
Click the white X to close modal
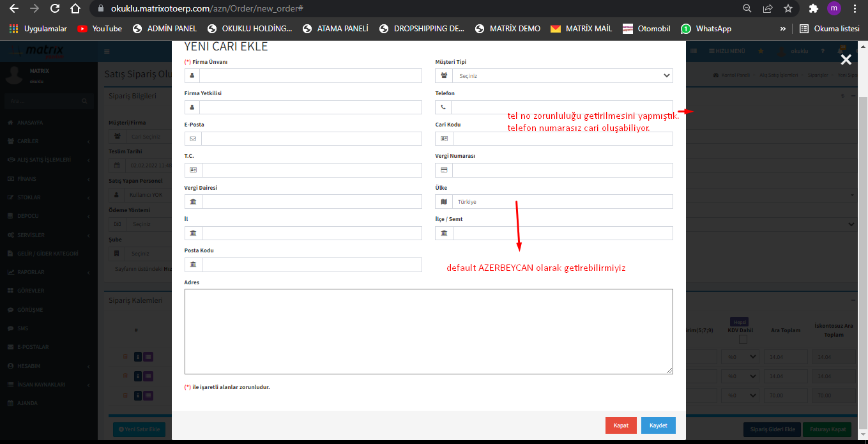pos(846,60)
